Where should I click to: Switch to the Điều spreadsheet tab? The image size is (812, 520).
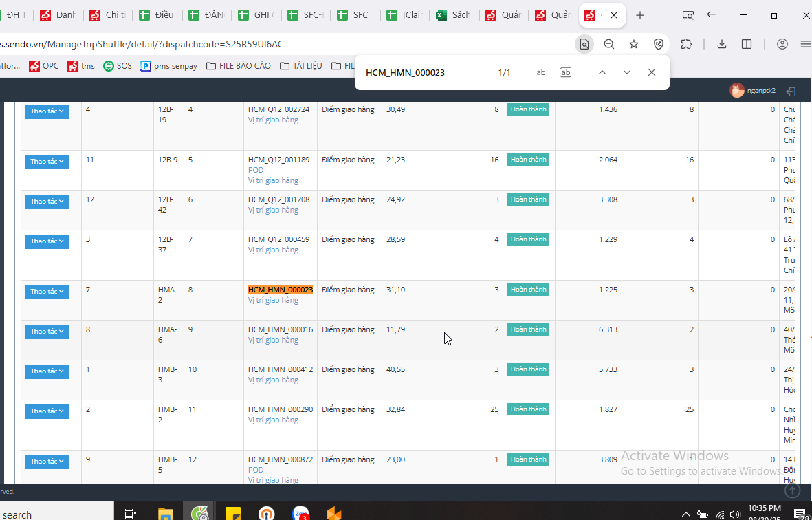pos(158,15)
